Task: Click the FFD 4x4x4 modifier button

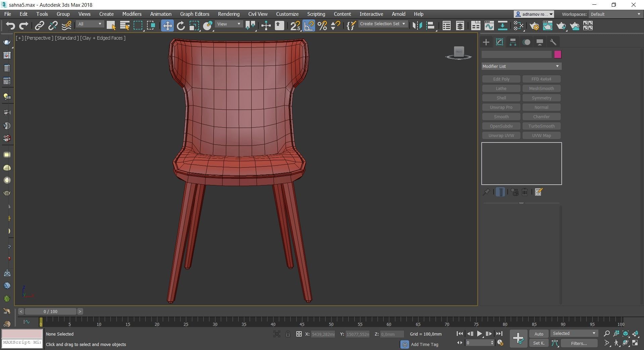Action: click(x=541, y=79)
